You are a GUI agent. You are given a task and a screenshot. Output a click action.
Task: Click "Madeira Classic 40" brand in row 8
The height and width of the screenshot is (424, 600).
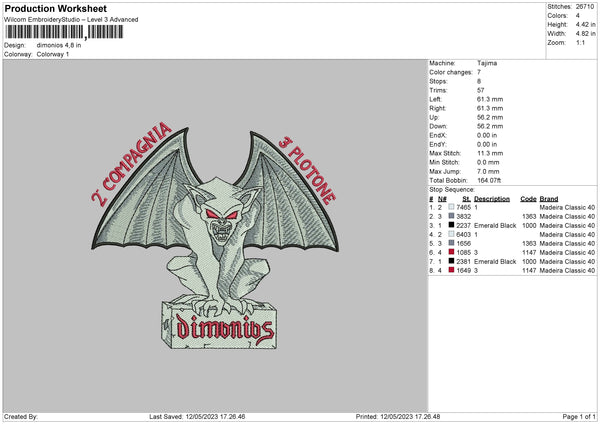[x=567, y=271]
